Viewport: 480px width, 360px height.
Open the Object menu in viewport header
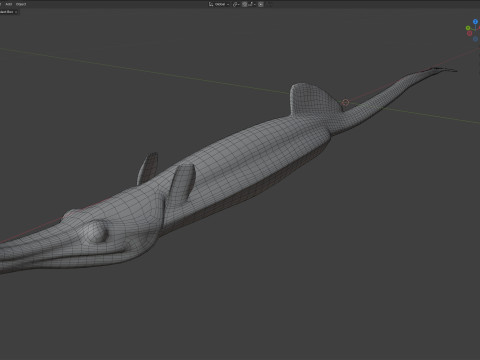(21, 4)
